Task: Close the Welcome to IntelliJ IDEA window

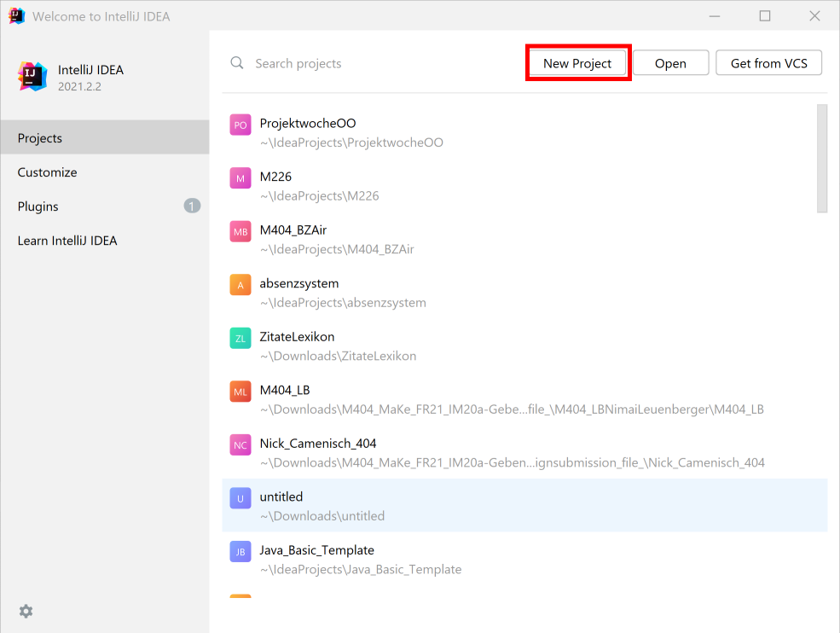Action: (814, 16)
